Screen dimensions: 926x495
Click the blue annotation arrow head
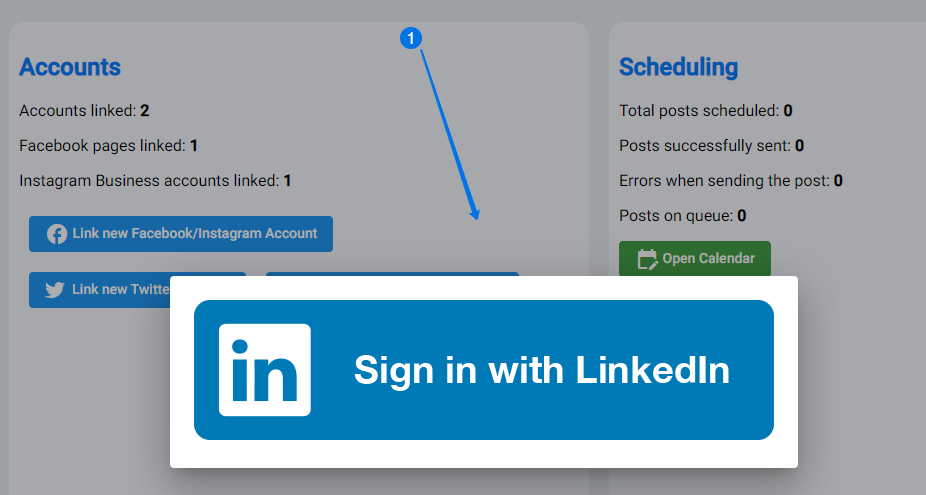[475, 214]
